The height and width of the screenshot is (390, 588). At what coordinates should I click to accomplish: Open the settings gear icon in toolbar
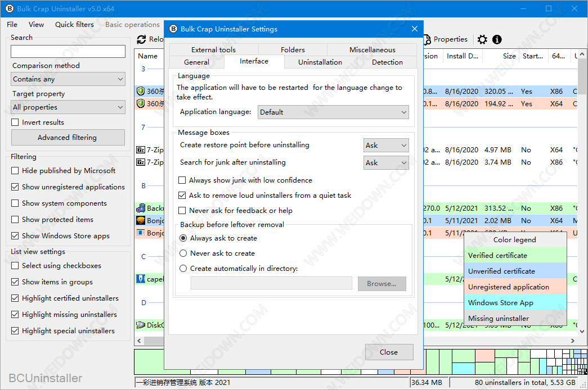(x=482, y=39)
